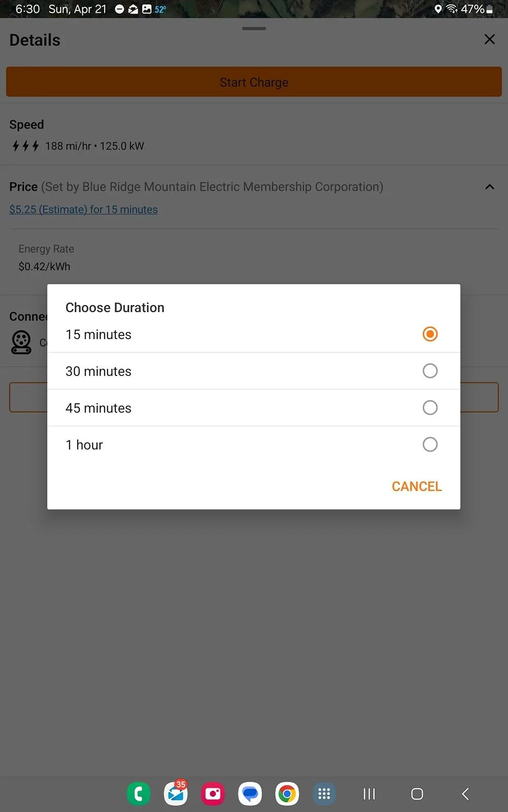
Task: Launch the red Camera app icon
Action: (213, 794)
